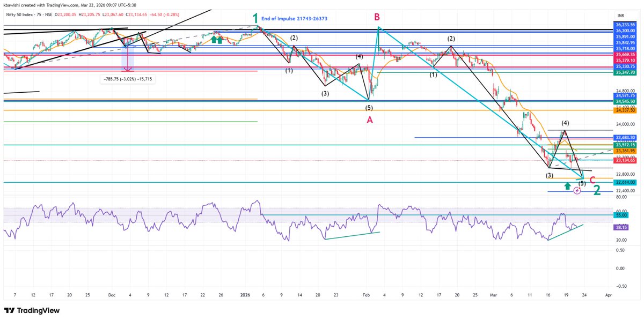Click the 26,233.55 price label
This screenshot has width=644, height=321.
click(626, 25)
